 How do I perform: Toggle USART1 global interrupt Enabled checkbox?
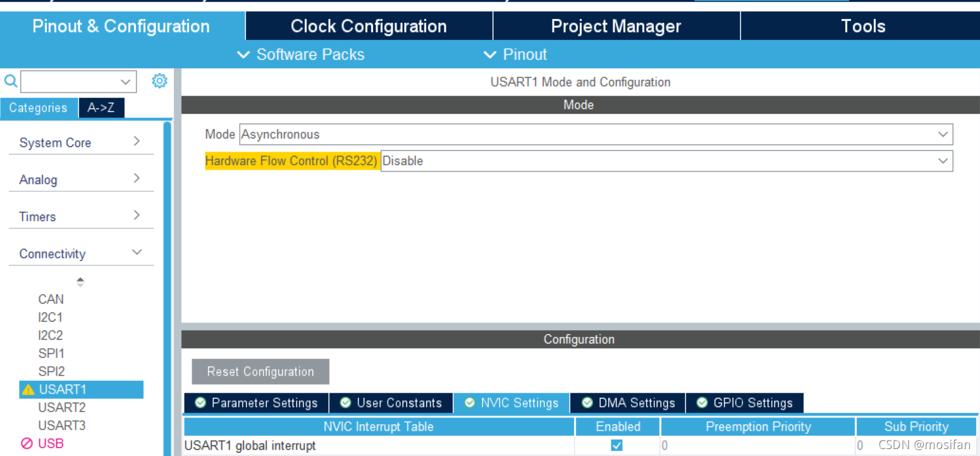tap(616, 445)
